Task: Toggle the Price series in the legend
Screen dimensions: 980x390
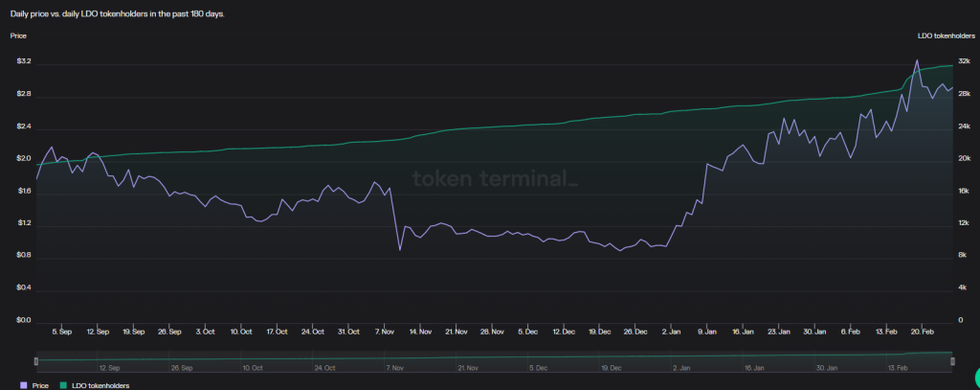Action: click(34, 386)
